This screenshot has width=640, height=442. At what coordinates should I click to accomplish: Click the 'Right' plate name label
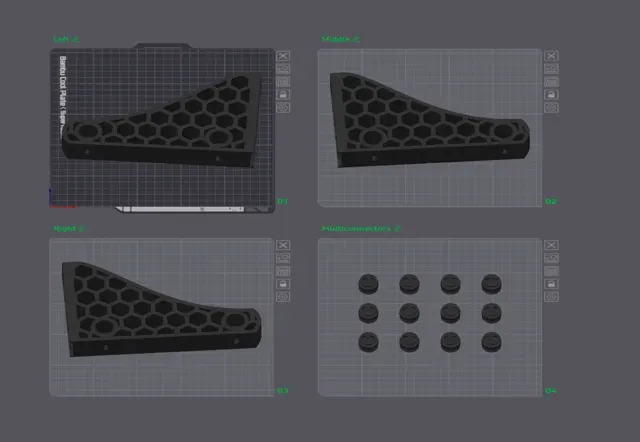(64, 229)
